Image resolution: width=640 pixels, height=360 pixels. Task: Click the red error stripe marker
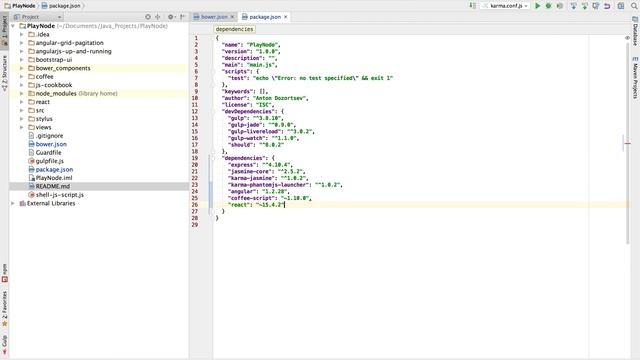coord(628,143)
